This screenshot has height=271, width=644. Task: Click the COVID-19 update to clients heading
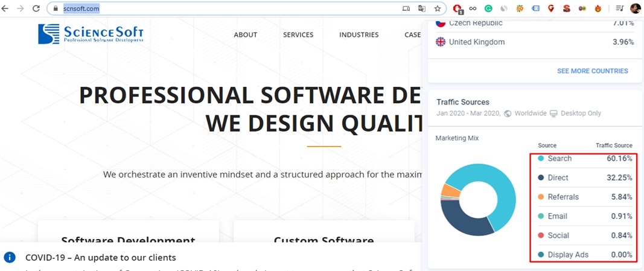[x=101, y=258]
